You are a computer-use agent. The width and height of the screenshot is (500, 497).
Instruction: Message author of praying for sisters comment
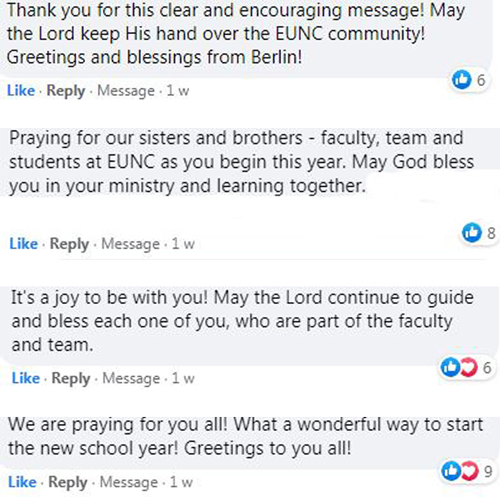130,244
